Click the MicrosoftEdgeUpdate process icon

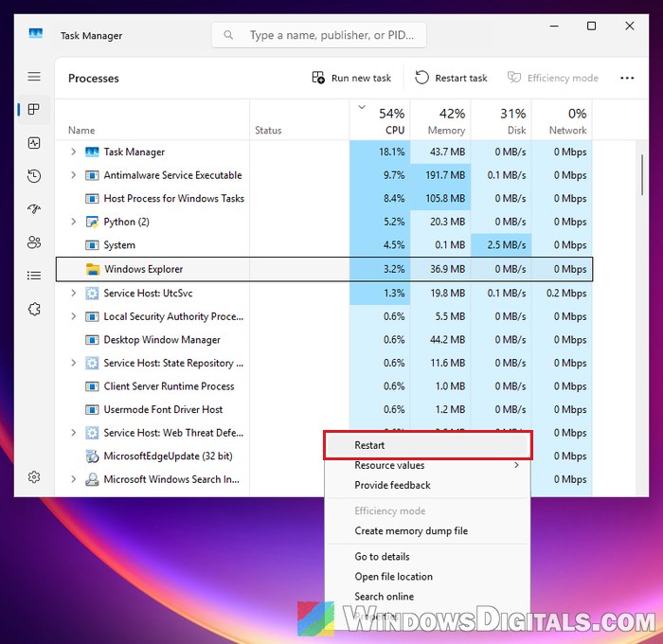(x=92, y=456)
